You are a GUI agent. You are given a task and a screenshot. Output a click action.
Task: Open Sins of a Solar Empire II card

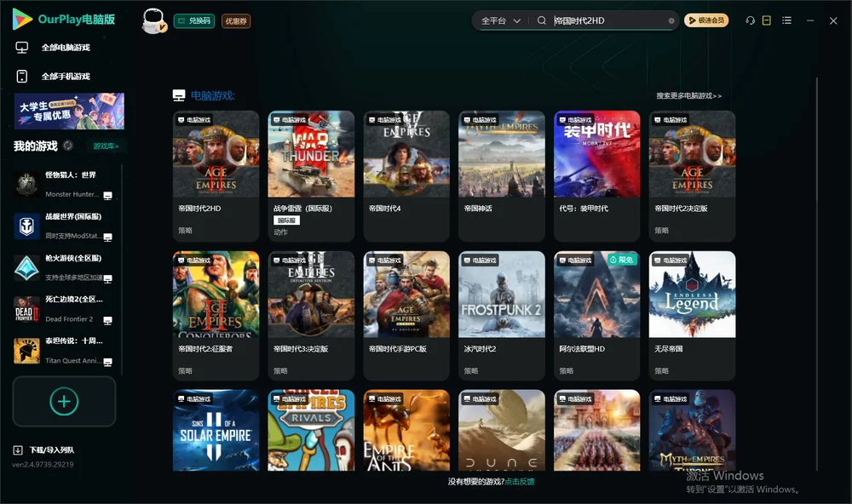pos(216,430)
